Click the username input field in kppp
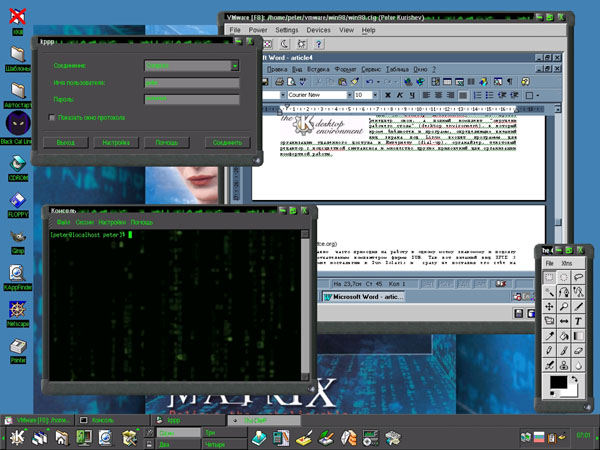Image resolution: width=600 pixels, height=450 pixels. point(192,83)
